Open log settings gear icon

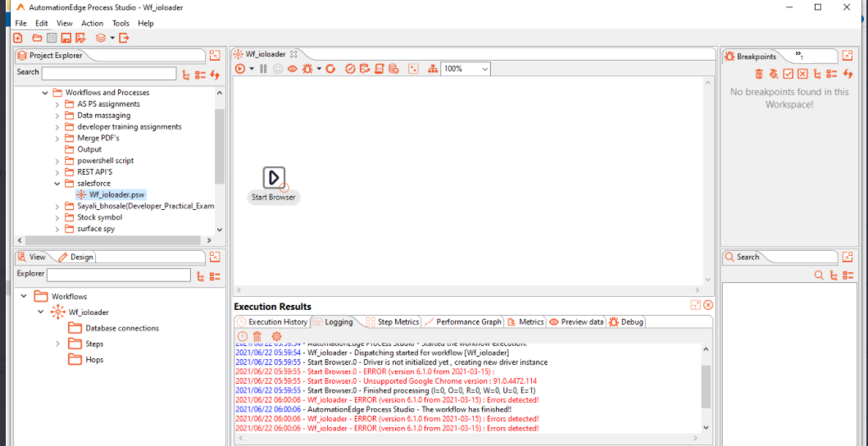click(x=276, y=336)
